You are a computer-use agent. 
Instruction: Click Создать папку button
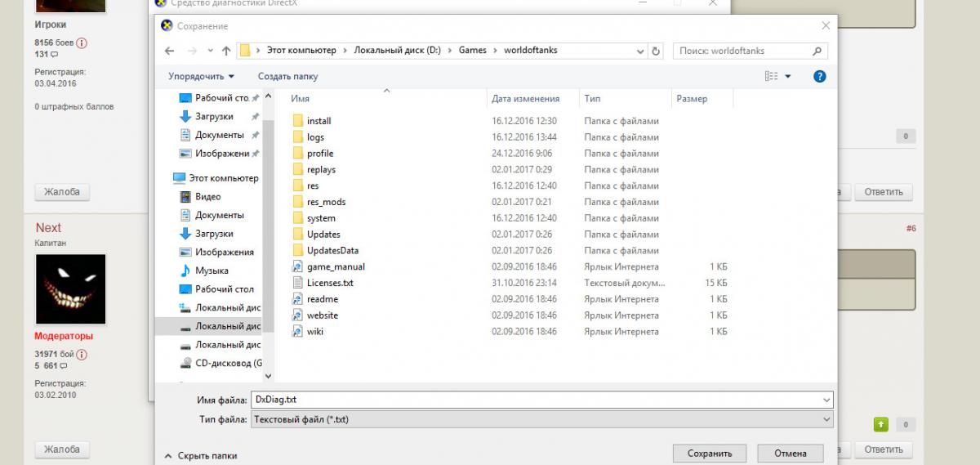[287, 76]
